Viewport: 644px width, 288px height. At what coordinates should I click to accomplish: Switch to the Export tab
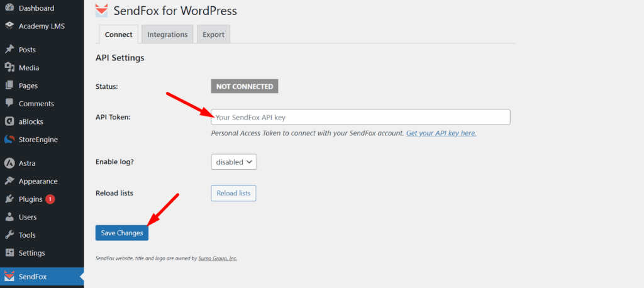214,35
